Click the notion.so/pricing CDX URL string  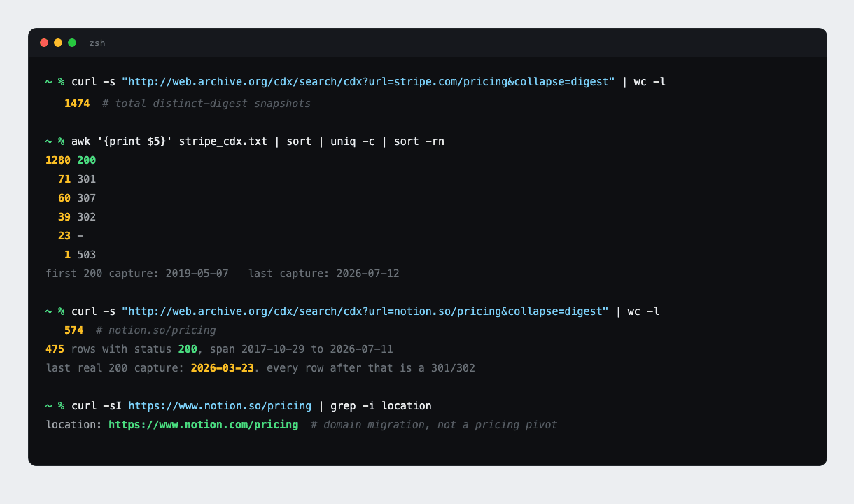pos(365,311)
